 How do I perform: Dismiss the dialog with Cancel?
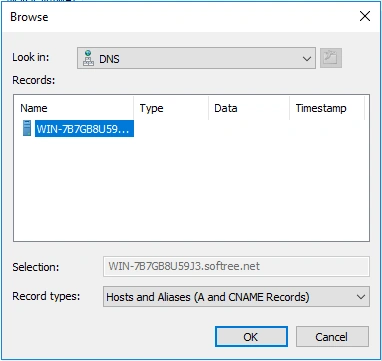(x=332, y=337)
